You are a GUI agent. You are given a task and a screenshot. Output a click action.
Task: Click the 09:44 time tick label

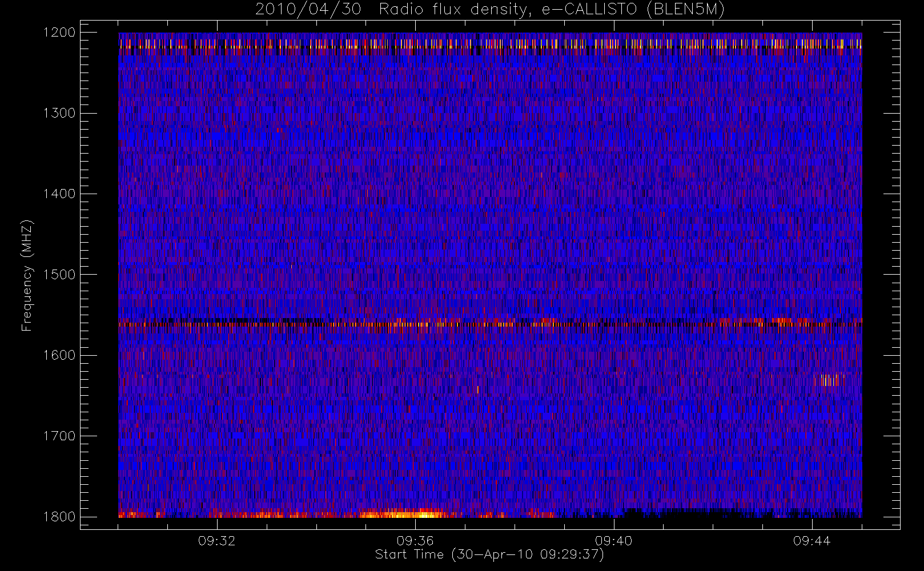(x=811, y=541)
